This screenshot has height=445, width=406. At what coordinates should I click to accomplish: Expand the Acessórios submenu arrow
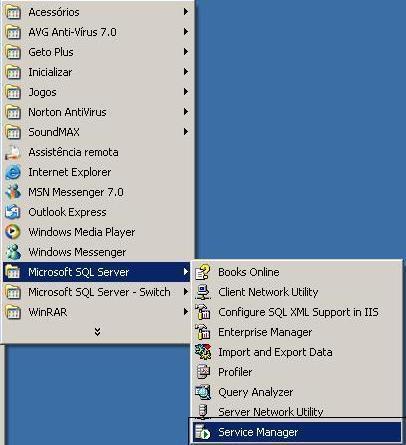(x=186, y=12)
